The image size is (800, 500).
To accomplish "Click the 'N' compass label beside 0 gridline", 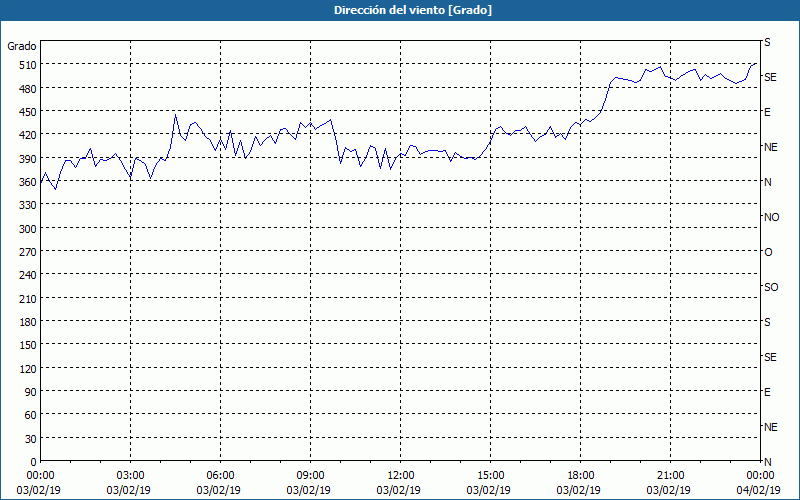I will [768, 462].
